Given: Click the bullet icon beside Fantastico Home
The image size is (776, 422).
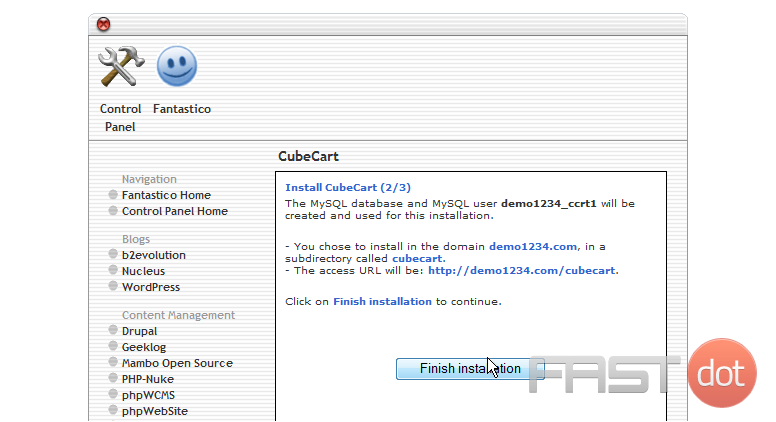Looking at the screenshot, I should click(x=113, y=194).
